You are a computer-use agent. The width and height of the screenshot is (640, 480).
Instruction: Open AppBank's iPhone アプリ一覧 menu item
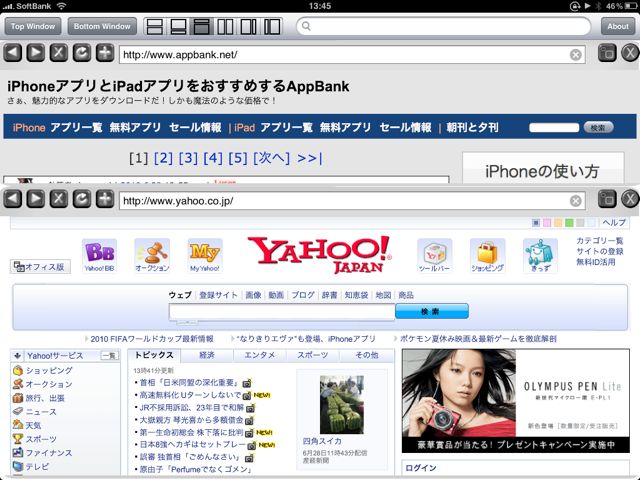pos(76,128)
